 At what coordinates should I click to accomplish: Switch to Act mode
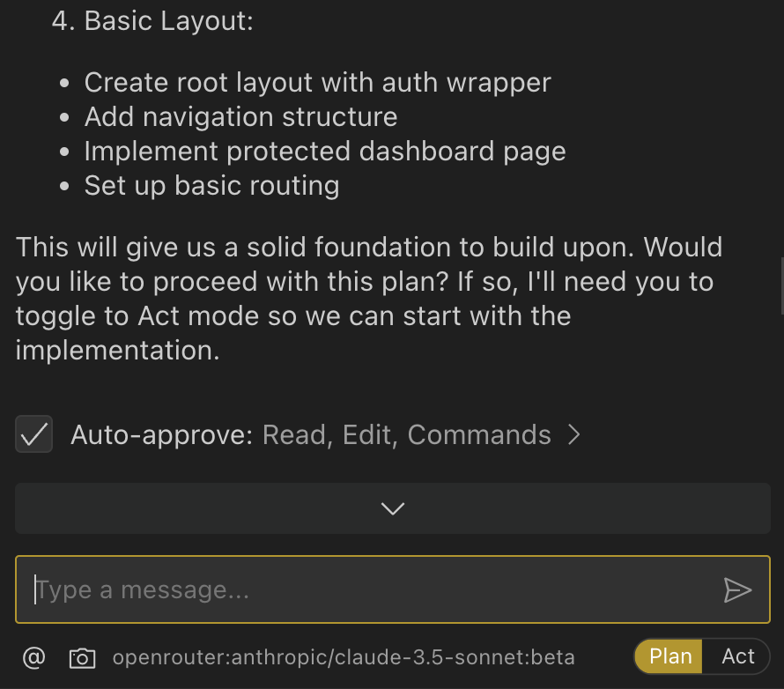point(737,656)
